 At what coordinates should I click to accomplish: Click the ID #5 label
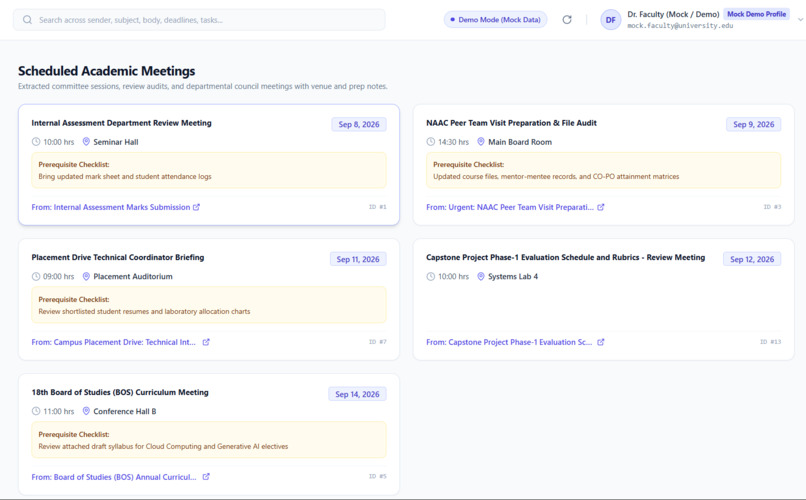377,476
